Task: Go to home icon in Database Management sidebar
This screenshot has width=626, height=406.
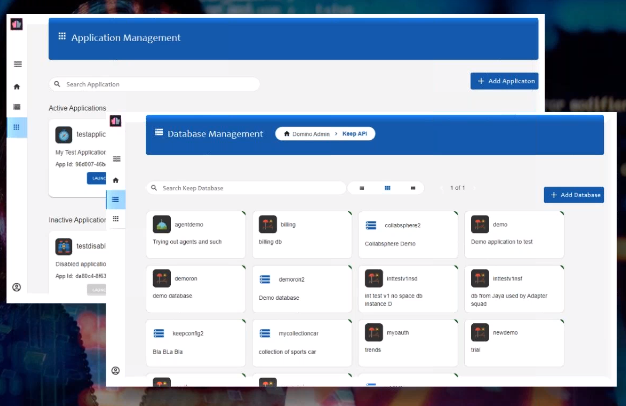Action: coord(116,180)
